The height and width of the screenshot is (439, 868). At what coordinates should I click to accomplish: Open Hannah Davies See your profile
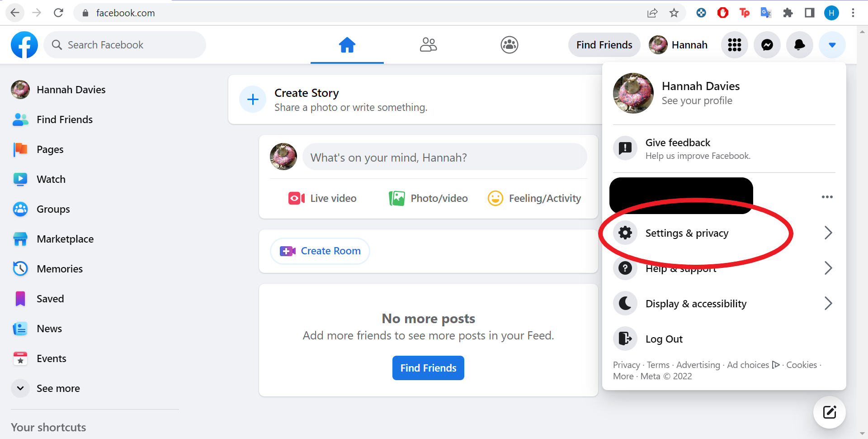point(724,93)
